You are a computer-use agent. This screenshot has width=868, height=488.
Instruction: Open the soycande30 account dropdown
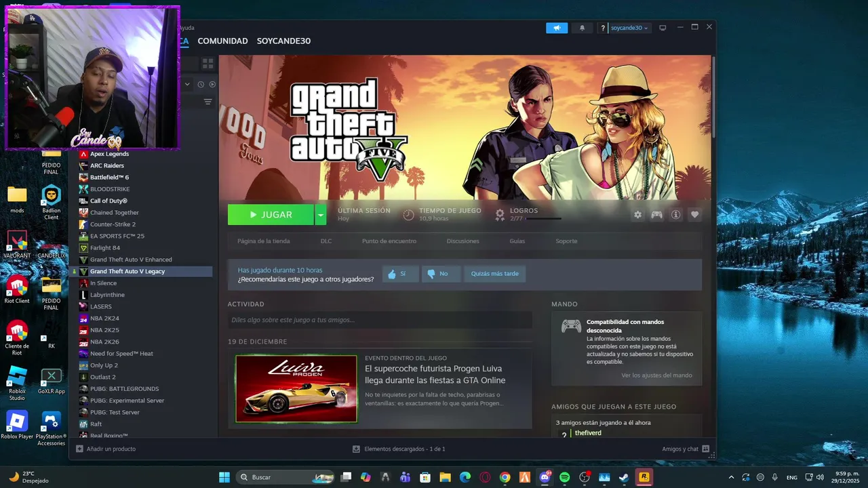629,28
